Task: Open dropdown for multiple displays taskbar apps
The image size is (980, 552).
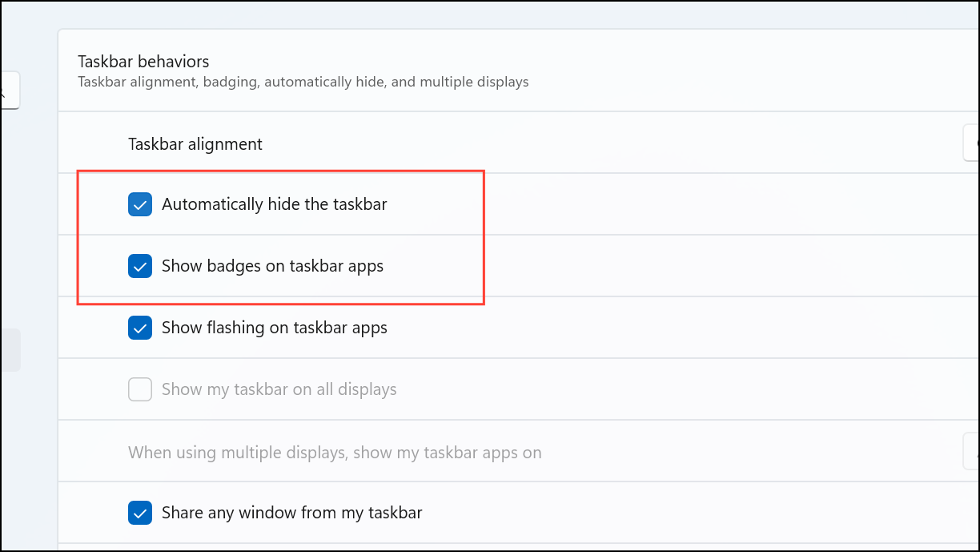Action: point(973,451)
